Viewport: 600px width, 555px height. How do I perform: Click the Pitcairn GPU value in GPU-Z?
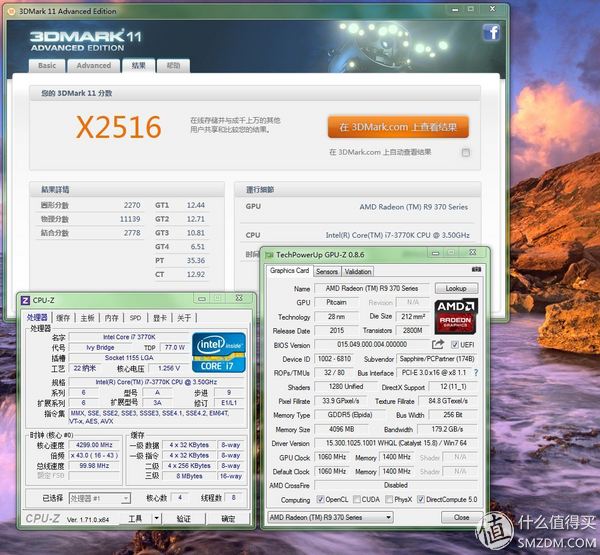point(336,302)
